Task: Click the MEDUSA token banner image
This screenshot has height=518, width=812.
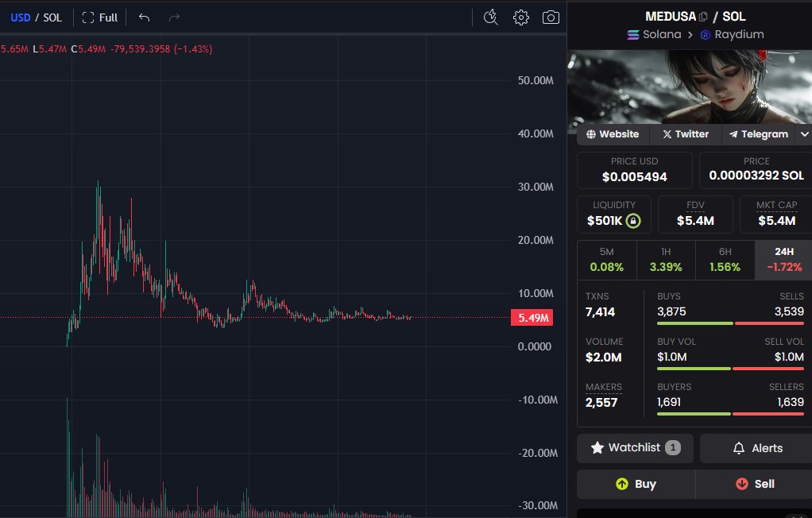Action: (x=690, y=87)
